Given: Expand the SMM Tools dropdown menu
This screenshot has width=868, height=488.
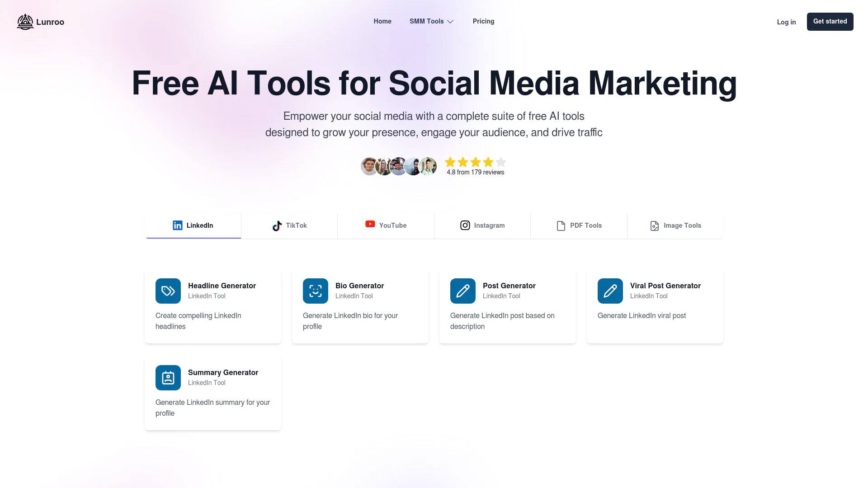Looking at the screenshot, I should (x=431, y=21).
